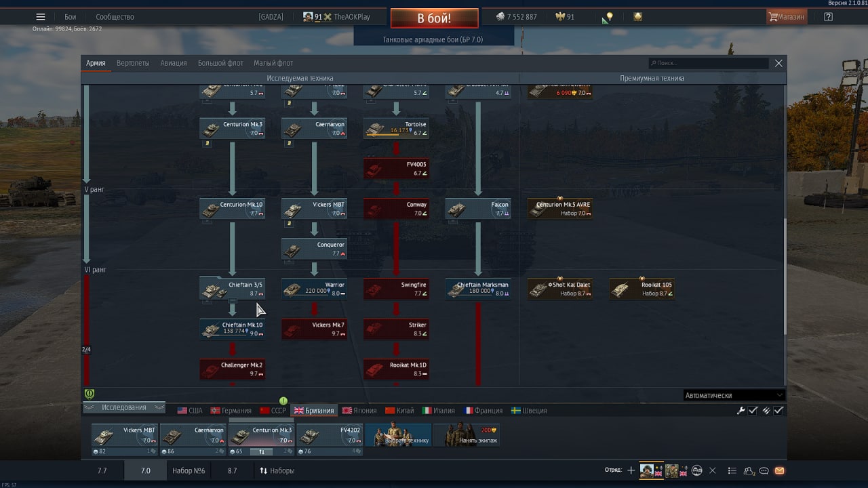Click the first squad member avatar
The width and height of the screenshot is (868, 488).
[x=647, y=470]
